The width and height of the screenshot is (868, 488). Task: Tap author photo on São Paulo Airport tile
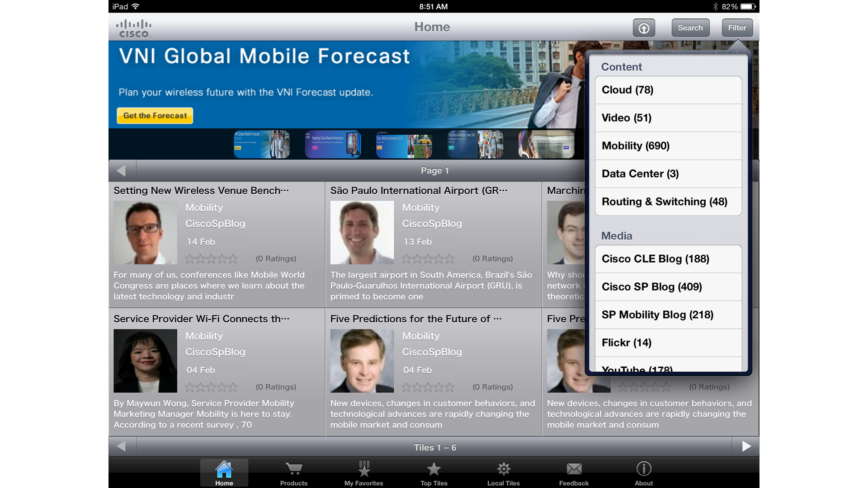362,233
